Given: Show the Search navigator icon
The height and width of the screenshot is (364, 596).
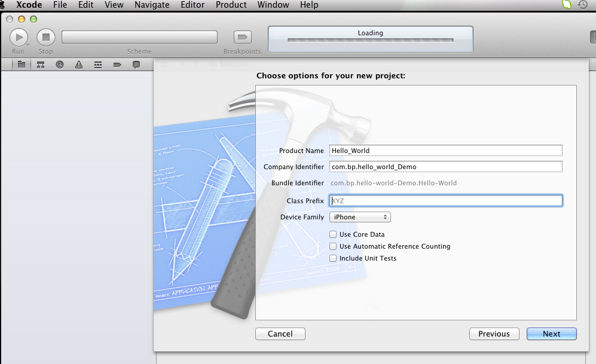Looking at the screenshot, I should tap(60, 65).
